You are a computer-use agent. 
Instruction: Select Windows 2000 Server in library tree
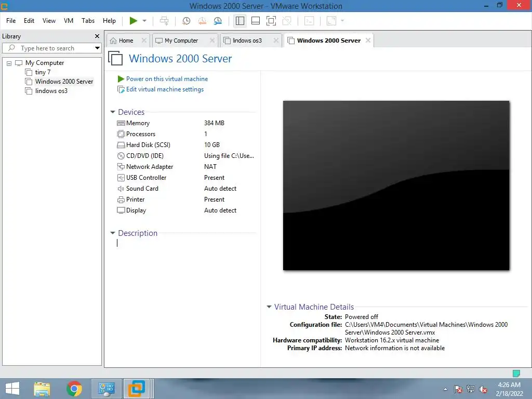(x=64, y=82)
